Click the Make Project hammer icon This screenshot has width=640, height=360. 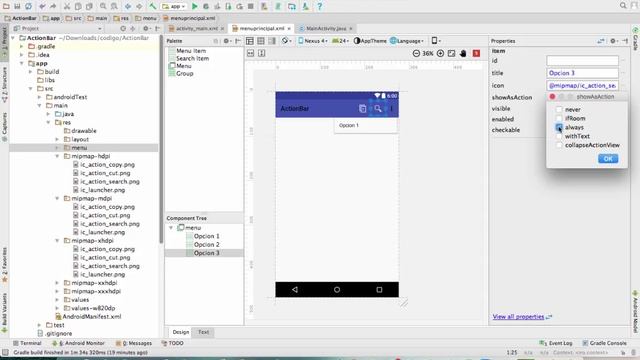pyautogui.click(x=152, y=6)
